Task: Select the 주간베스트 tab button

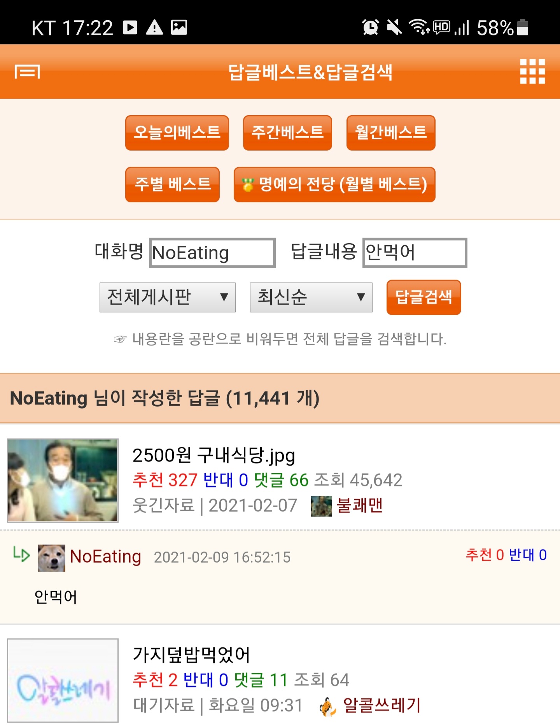Action: [x=287, y=133]
